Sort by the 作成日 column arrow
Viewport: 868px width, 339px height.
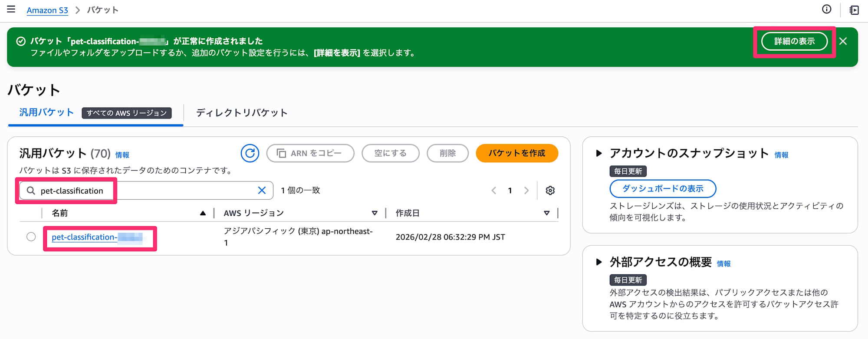pos(546,213)
